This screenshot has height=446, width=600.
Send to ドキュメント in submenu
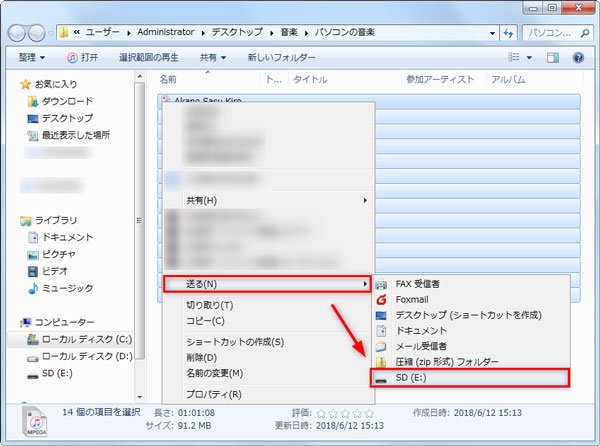coord(471,331)
